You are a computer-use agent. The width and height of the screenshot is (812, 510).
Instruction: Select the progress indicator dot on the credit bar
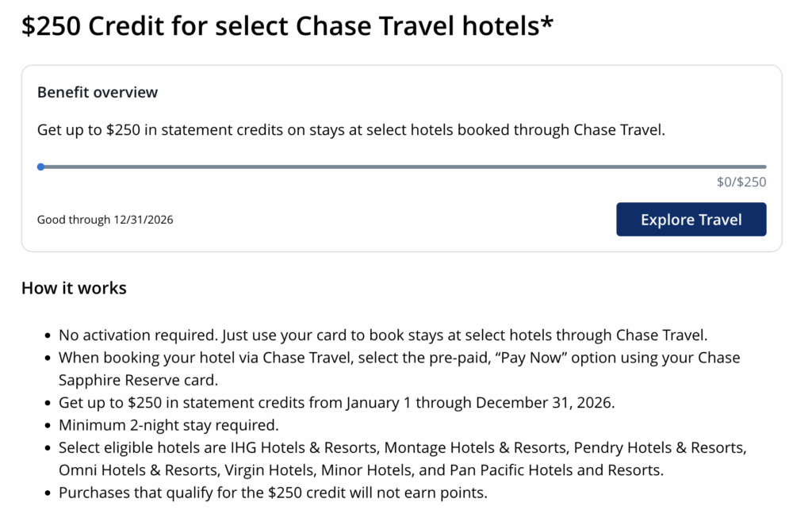tap(40, 167)
